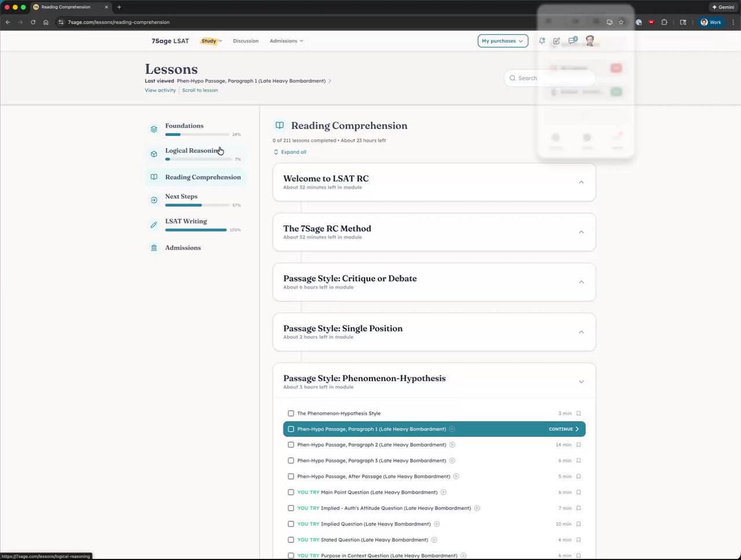Image resolution: width=741 pixels, height=560 pixels.
Task: Expand the Welcome to LSAT RC module
Action: [x=581, y=182]
